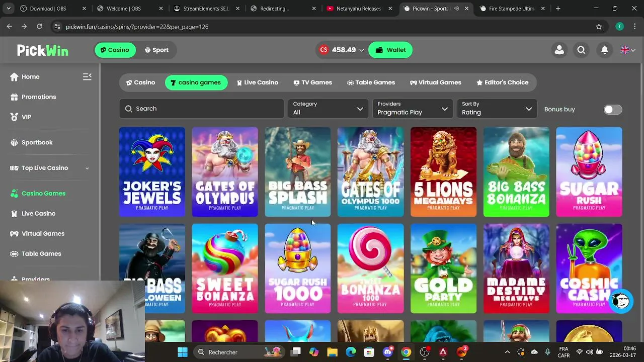Click the PickWin logo

[43, 50]
